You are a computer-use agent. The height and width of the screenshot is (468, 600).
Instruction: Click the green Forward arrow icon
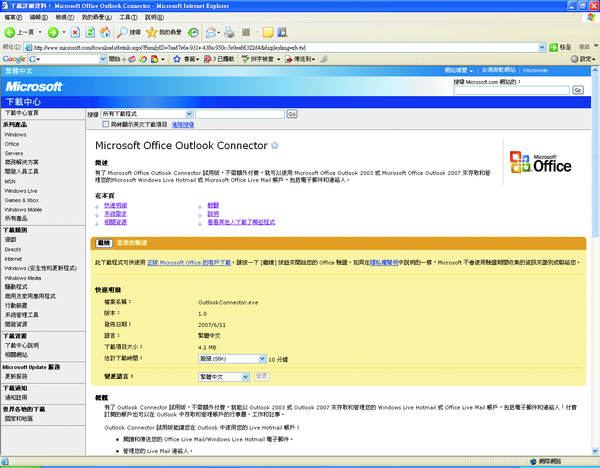pyautogui.click(x=53, y=33)
